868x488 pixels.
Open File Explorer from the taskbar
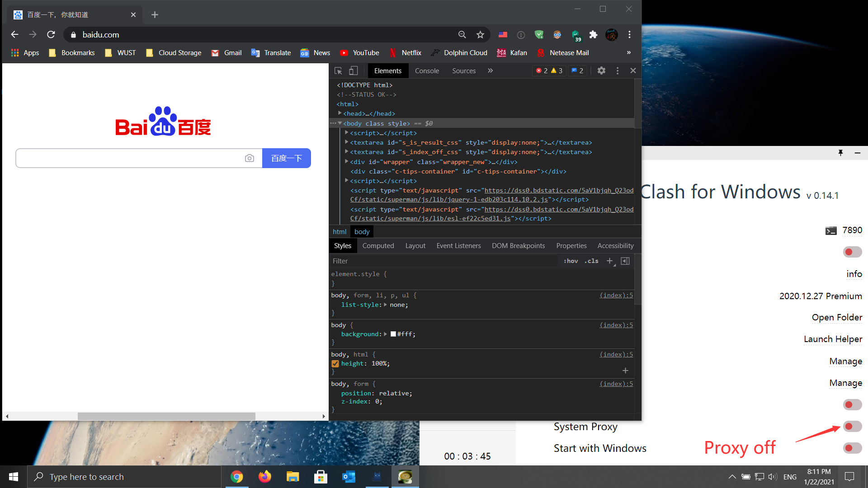click(292, 477)
